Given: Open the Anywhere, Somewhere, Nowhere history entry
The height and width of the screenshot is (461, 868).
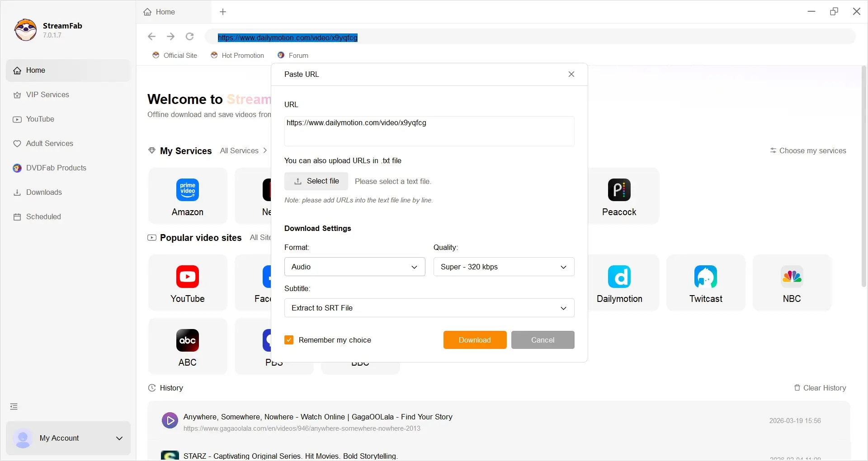Looking at the screenshot, I should (318, 417).
